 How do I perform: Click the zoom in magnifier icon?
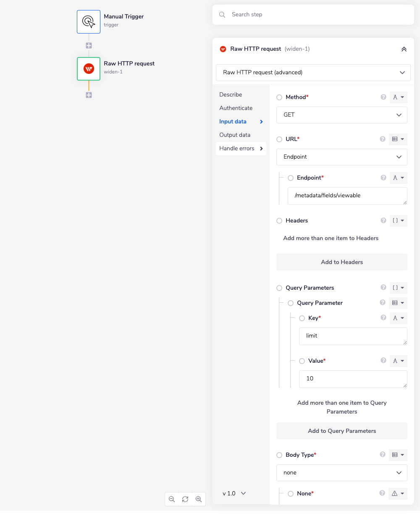pos(199,499)
